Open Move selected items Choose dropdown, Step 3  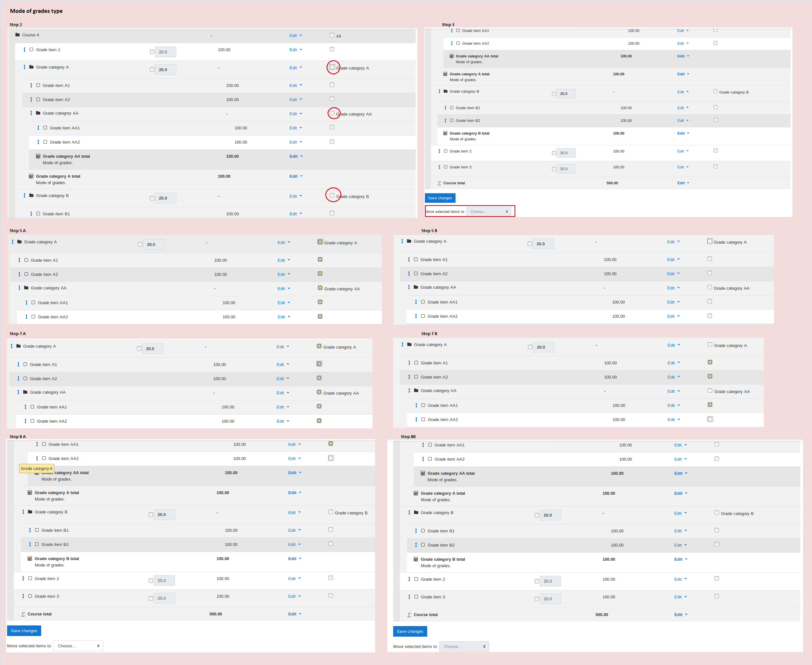click(x=489, y=211)
